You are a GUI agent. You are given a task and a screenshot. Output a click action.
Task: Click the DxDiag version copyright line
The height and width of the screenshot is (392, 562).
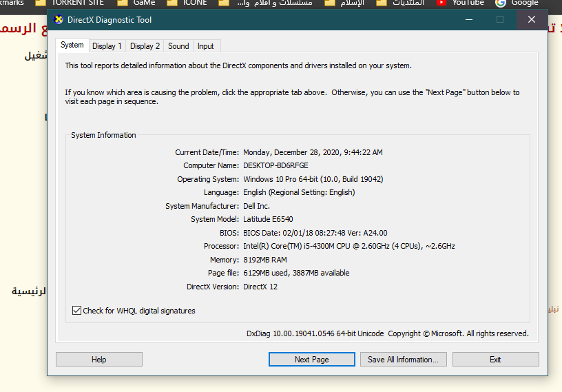(x=388, y=333)
